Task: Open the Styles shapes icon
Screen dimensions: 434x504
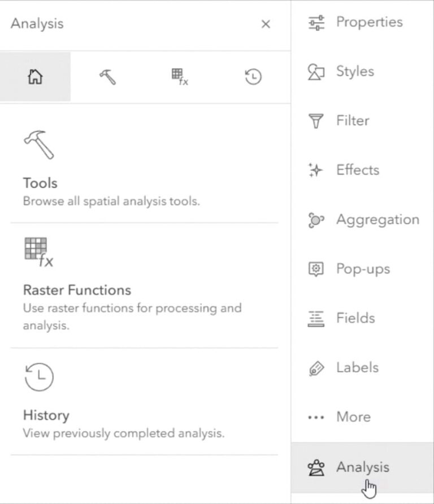Action: click(x=316, y=72)
